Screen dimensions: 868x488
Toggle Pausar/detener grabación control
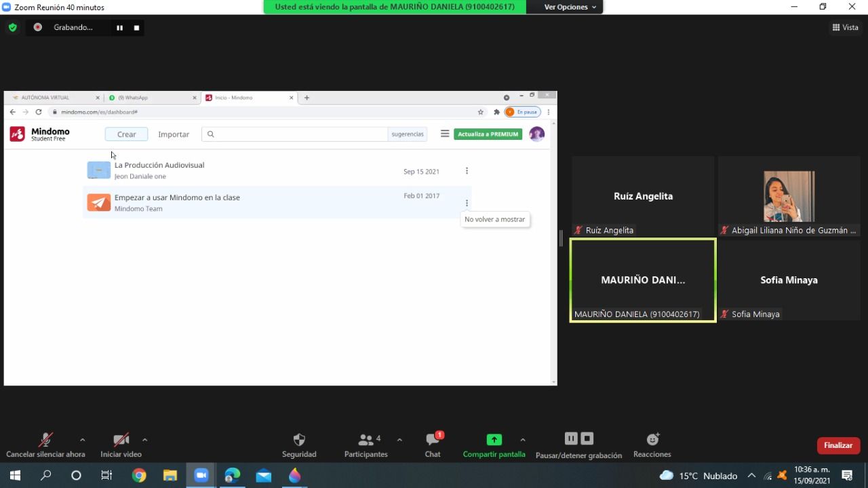coord(578,439)
